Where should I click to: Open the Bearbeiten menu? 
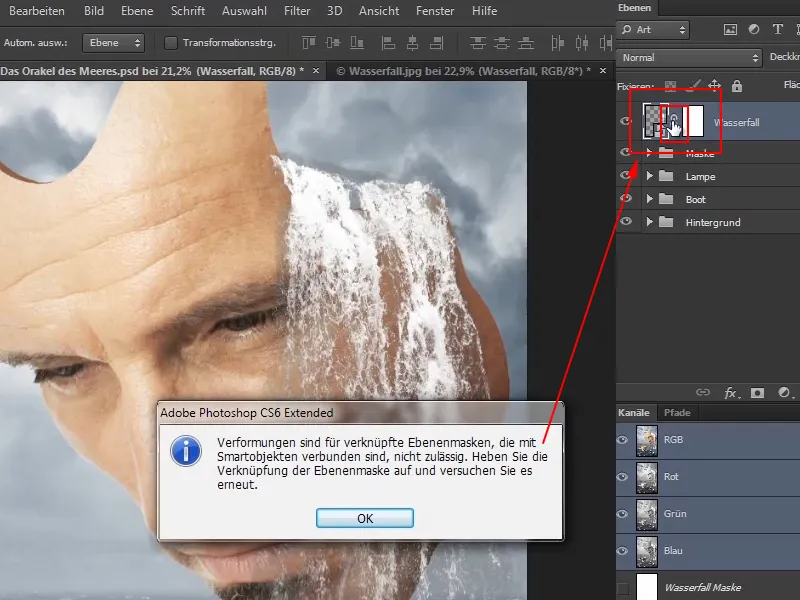tap(37, 11)
